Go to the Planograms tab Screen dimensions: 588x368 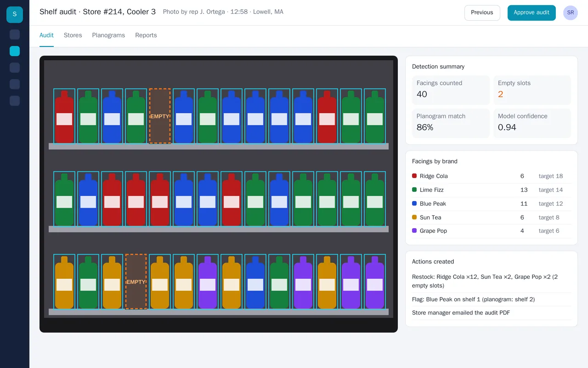click(x=108, y=35)
